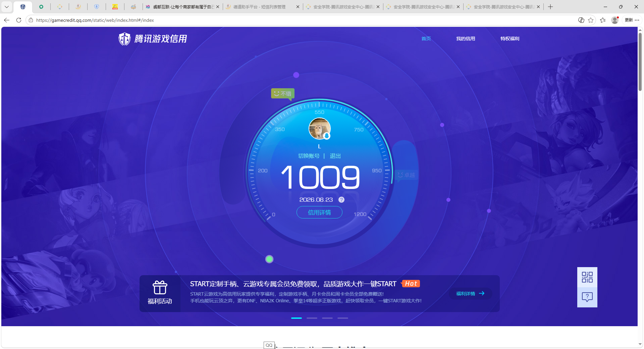Open the START定制手柄 banner headline
Image resolution: width=644 pixels, height=349 pixels.
pyautogui.click(x=293, y=284)
